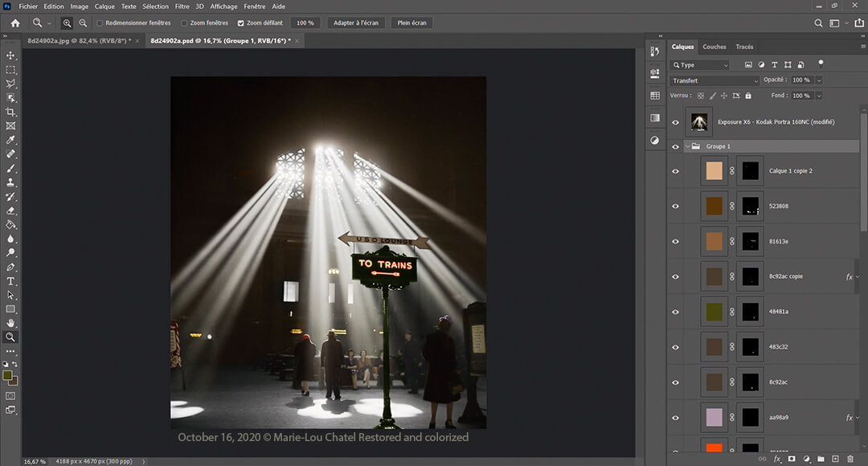Select the Eraser tool
868x466 pixels.
tap(10, 211)
